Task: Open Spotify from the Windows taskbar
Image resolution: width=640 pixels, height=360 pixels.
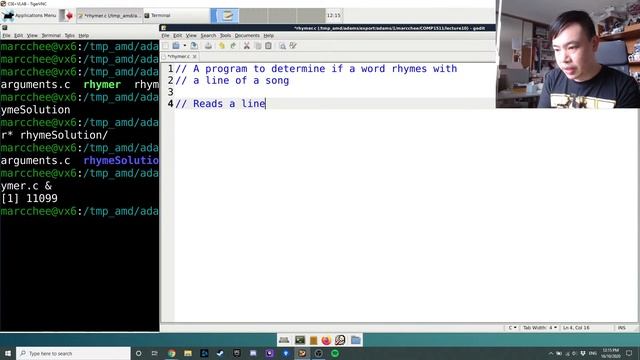Action: (x=335, y=353)
